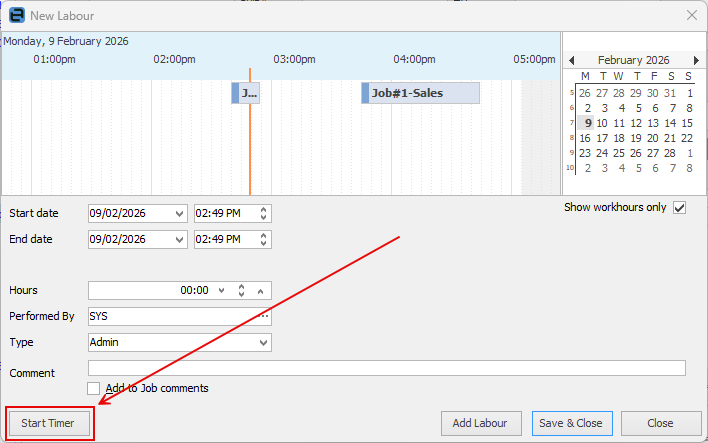Image resolution: width=708 pixels, height=443 pixels.
Task: Pick 20 in the calendar
Action: (x=653, y=138)
